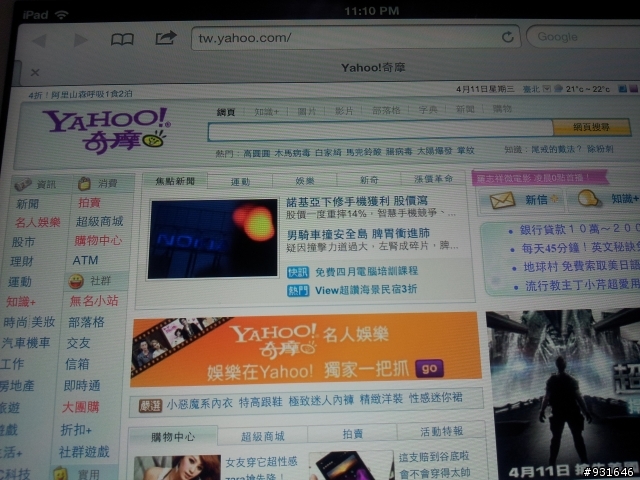Open 拍賣 in the 消費 column
This screenshot has height=480, width=640.
[89, 202]
